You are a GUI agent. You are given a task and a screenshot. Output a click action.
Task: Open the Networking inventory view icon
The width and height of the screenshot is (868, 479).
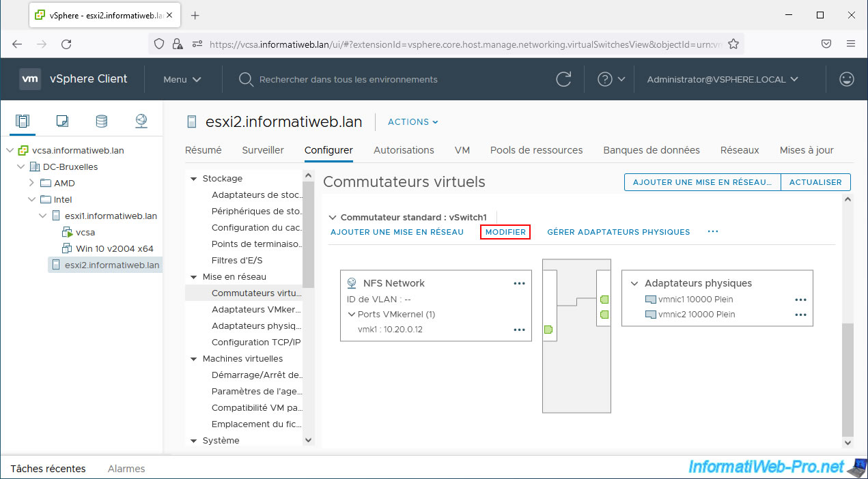[141, 121]
